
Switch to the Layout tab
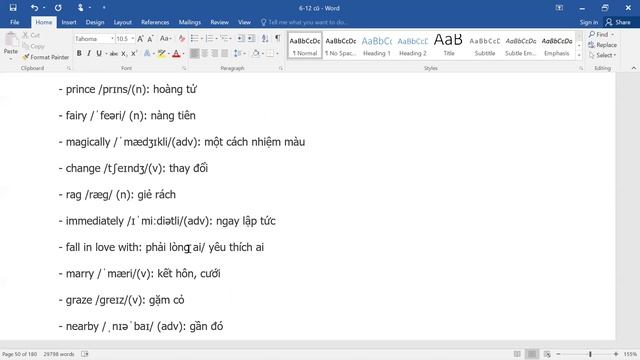click(x=122, y=22)
